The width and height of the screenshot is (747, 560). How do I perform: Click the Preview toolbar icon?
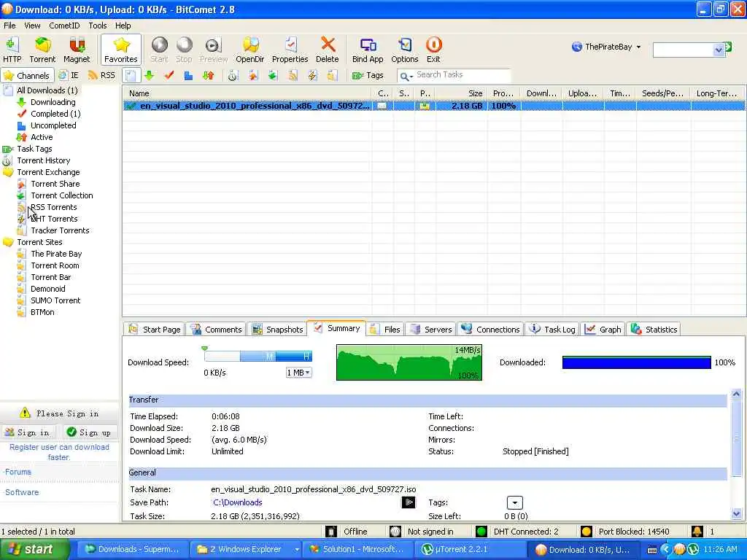click(214, 50)
